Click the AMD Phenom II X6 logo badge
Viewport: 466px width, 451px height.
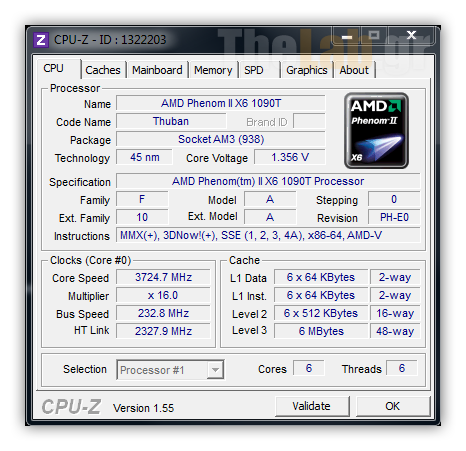(376, 130)
